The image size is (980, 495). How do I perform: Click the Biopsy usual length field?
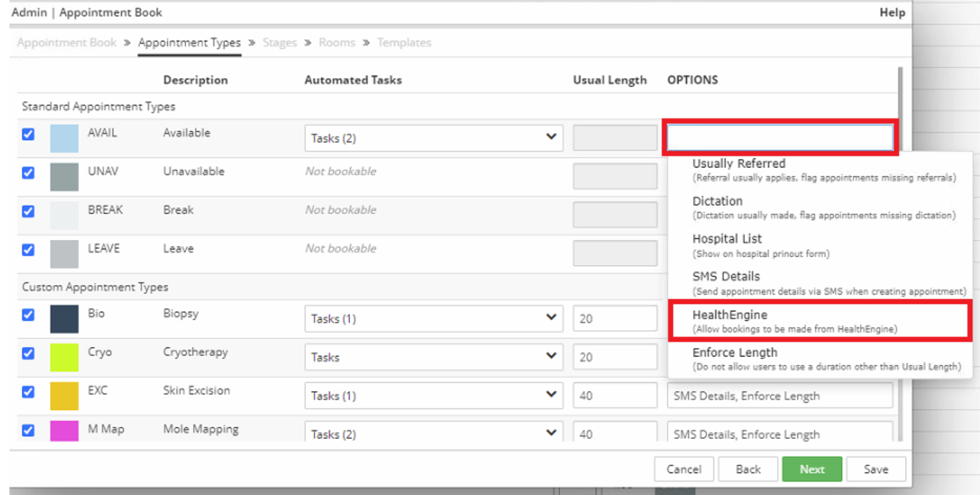(x=614, y=319)
